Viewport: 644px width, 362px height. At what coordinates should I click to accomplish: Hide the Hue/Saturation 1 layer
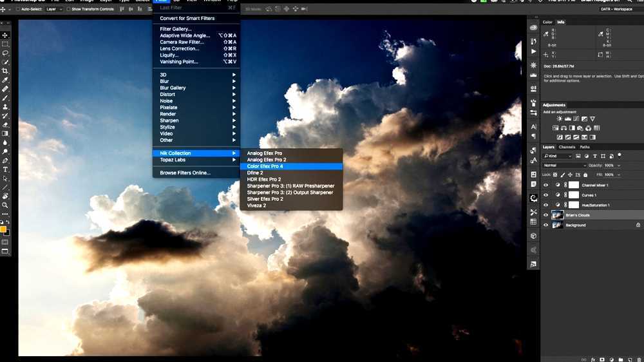[546, 205]
